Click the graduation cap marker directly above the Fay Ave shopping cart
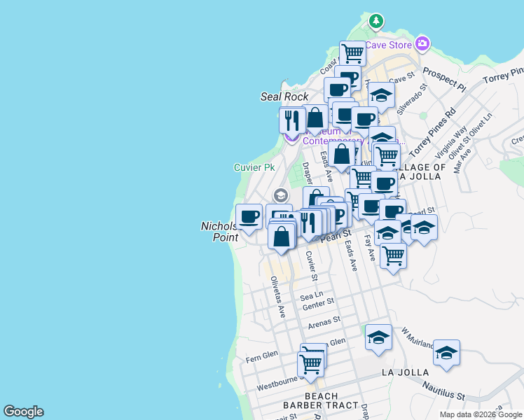Screen dimensions: 524x420 [387, 234]
